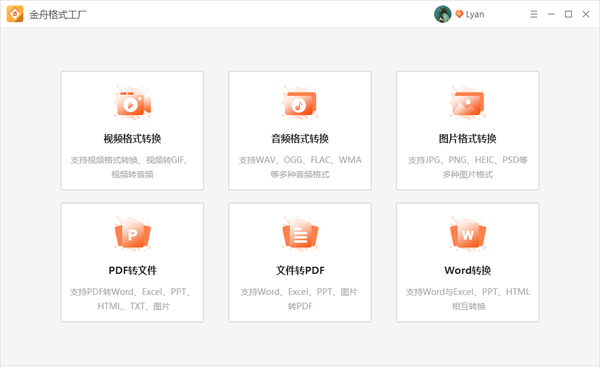Viewport: 600px width, 368px height.
Task: Open the hamburger menu in title bar
Action: point(534,14)
